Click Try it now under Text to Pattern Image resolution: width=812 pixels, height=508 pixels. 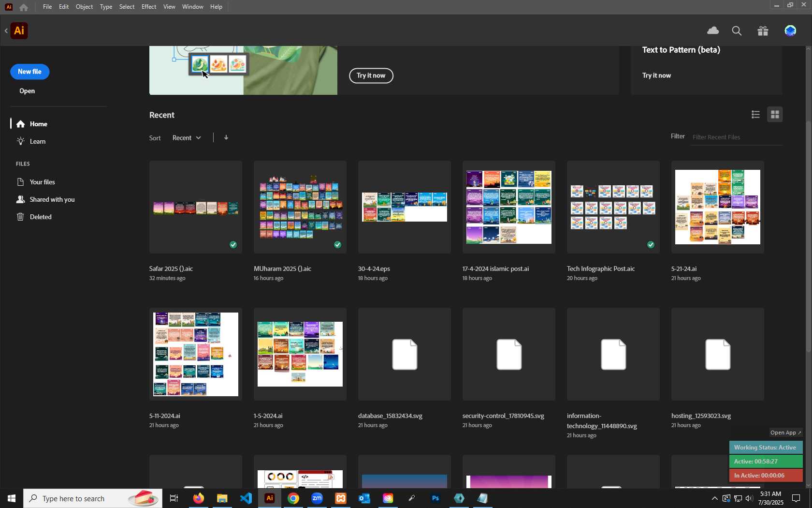click(x=656, y=75)
